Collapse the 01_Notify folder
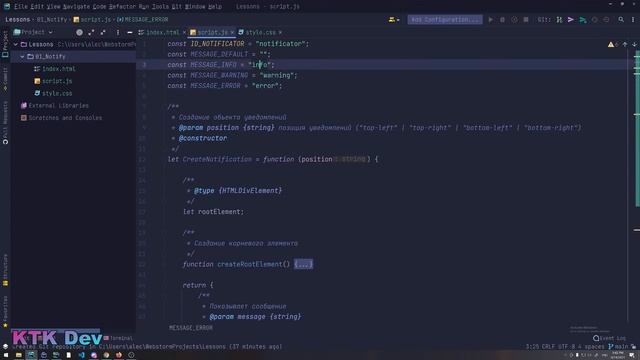The height and width of the screenshot is (360, 640). coord(22,56)
